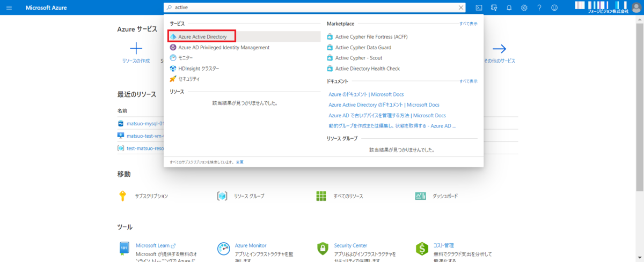Open コスト管理 tool link
The height and width of the screenshot is (262, 644).
click(x=443, y=245)
